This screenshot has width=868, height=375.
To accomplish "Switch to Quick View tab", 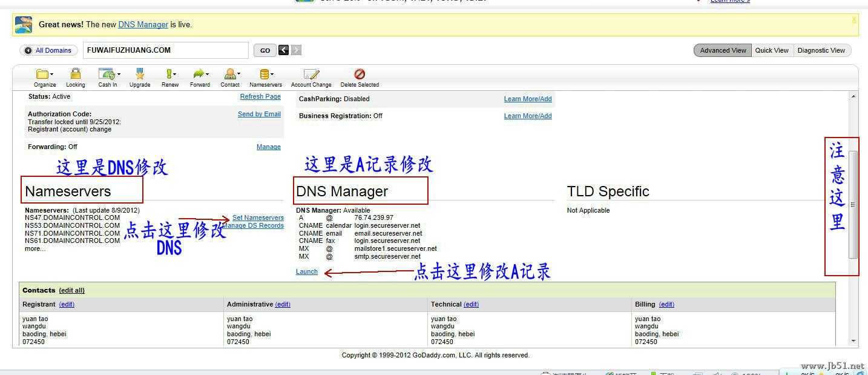I will pos(772,50).
